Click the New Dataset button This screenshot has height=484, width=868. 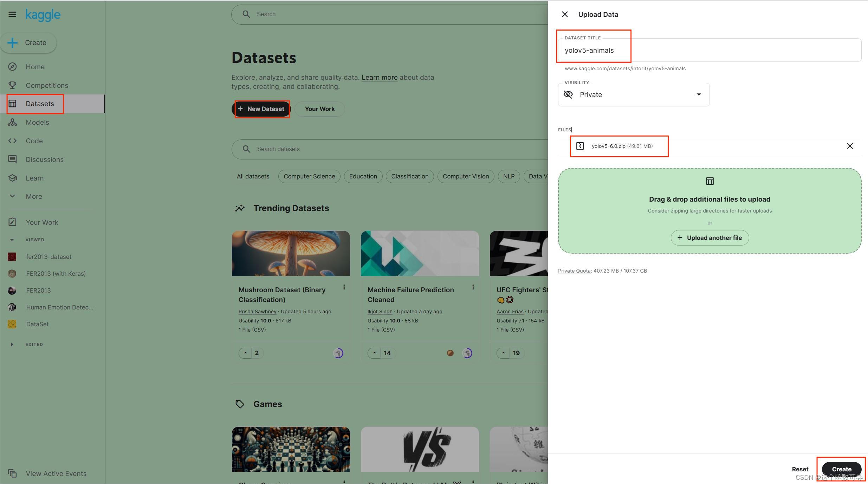(x=260, y=109)
